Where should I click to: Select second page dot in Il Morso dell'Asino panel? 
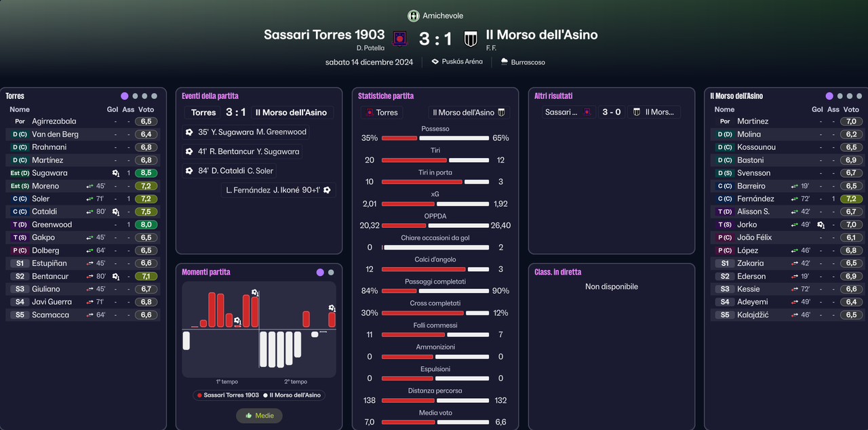[x=840, y=96]
